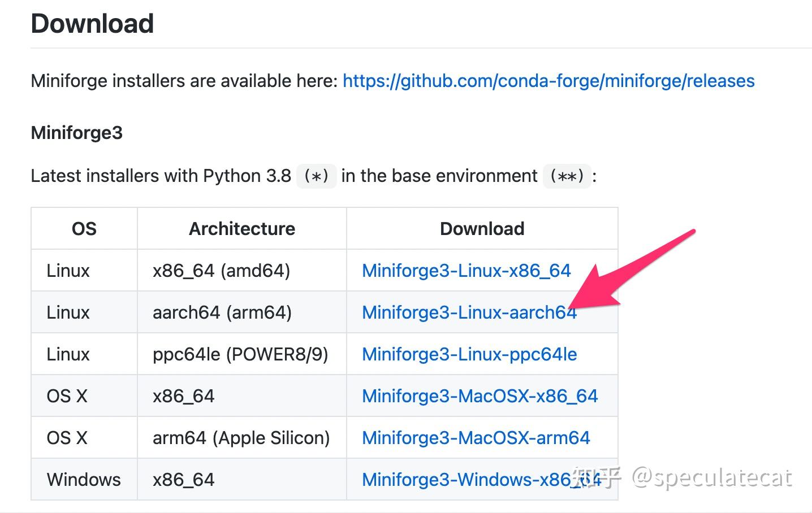Viewport: 812px width, 513px height.
Task: Select the Miniforge3-MacOSX-arm64 download link
Action: pos(476,438)
